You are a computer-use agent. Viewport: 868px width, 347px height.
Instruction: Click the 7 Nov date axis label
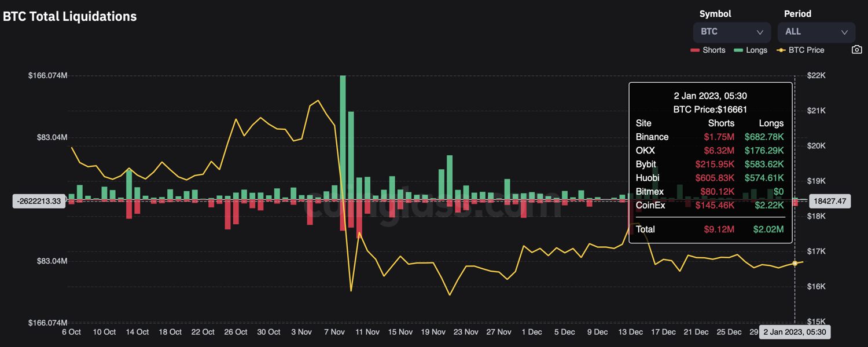click(x=334, y=332)
